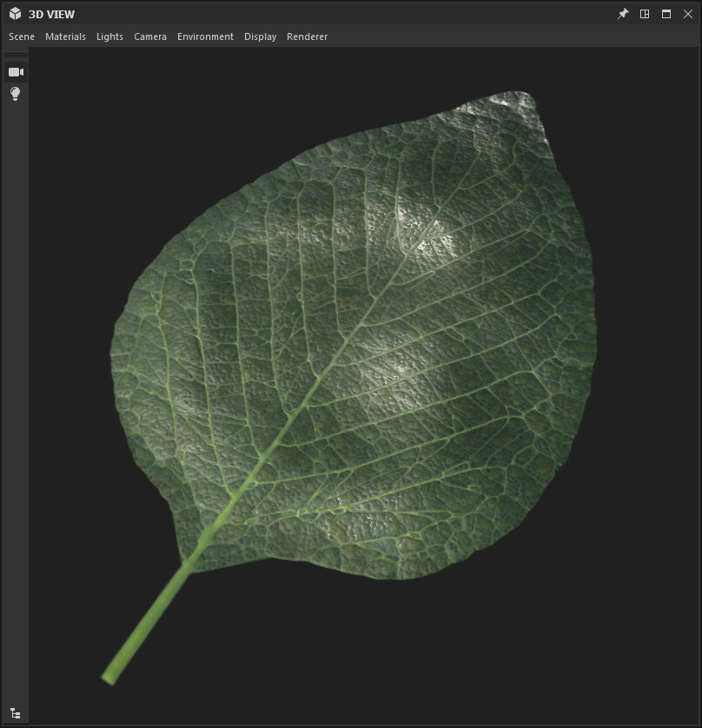Image resolution: width=702 pixels, height=728 pixels.
Task: Click the toolbar grip above the camera icon
Action: coord(15,55)
